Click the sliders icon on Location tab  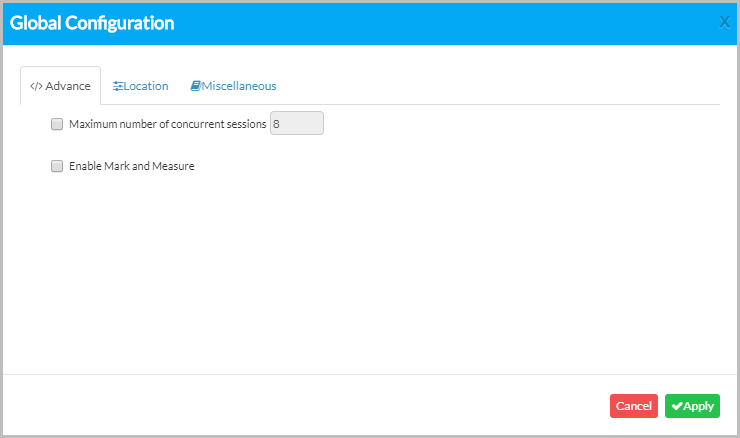118,86
